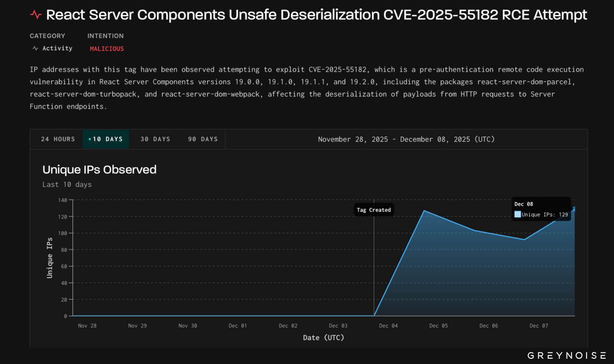
Task: Click the MALICIOUS intention label
Action: [107, 49]
